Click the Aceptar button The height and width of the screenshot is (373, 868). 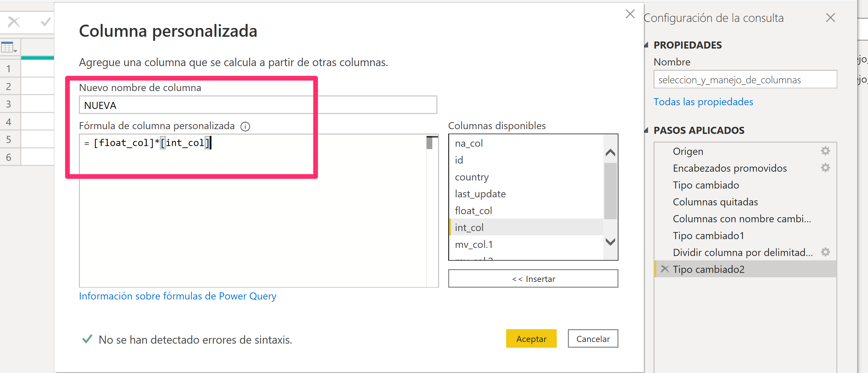pos(531,339)
